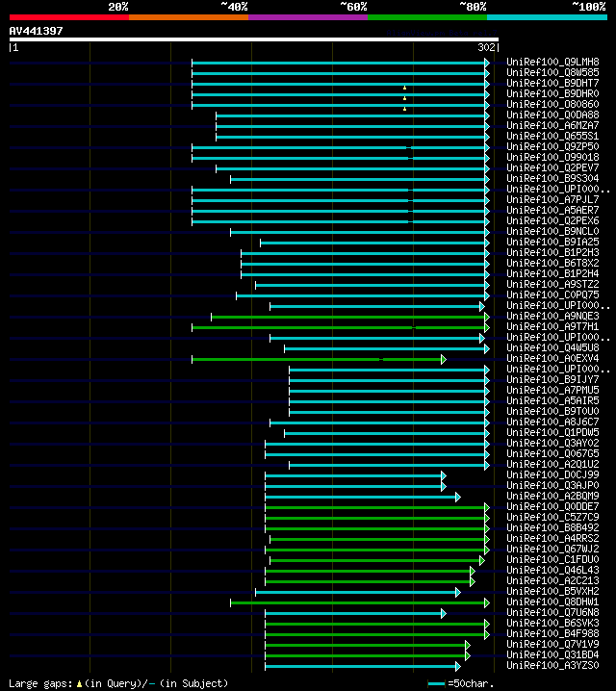Select the UniRef100_B4F988 label

(552, 633)
